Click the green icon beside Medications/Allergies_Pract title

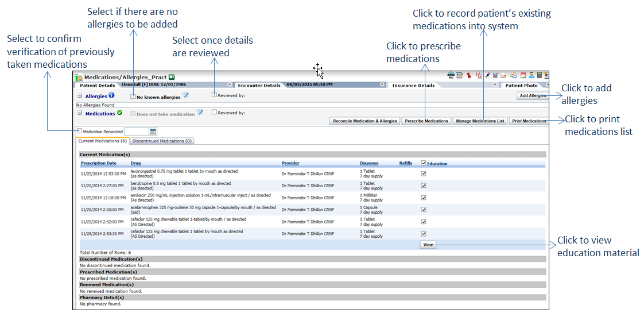171,76
